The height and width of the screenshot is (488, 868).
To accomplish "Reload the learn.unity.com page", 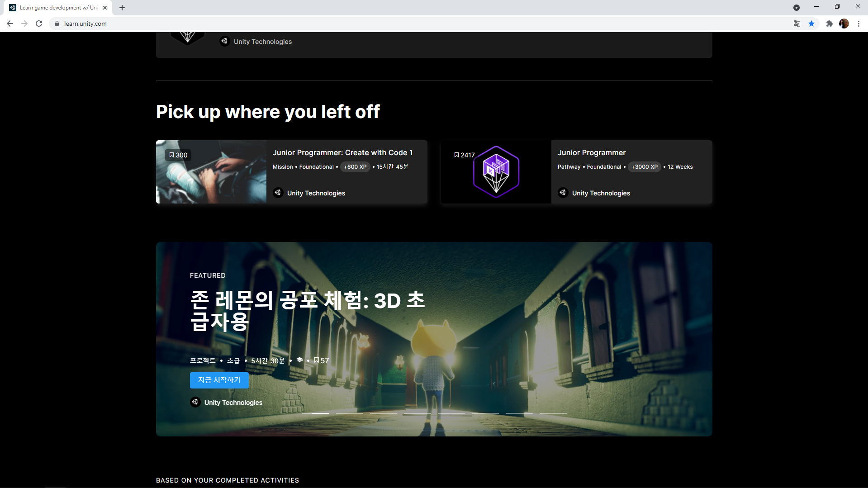I will point(39,24).
